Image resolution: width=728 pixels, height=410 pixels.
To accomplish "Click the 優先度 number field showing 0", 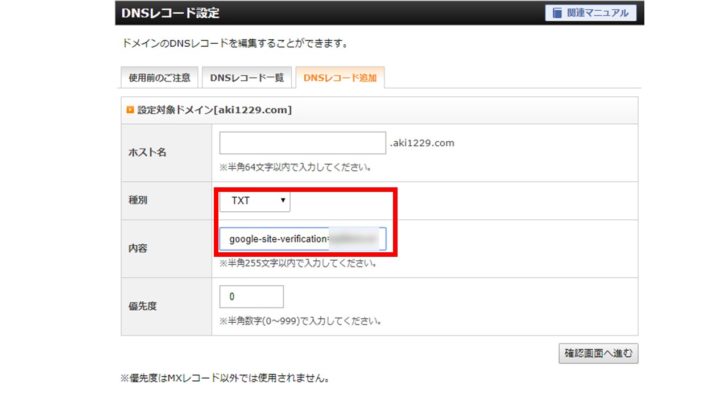I will pos(251,297).
